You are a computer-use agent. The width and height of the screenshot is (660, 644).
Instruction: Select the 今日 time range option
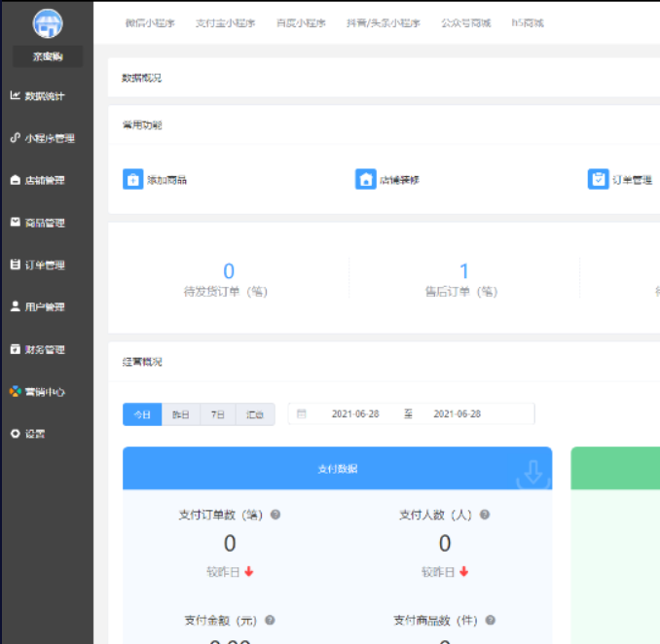coord(142,414)
